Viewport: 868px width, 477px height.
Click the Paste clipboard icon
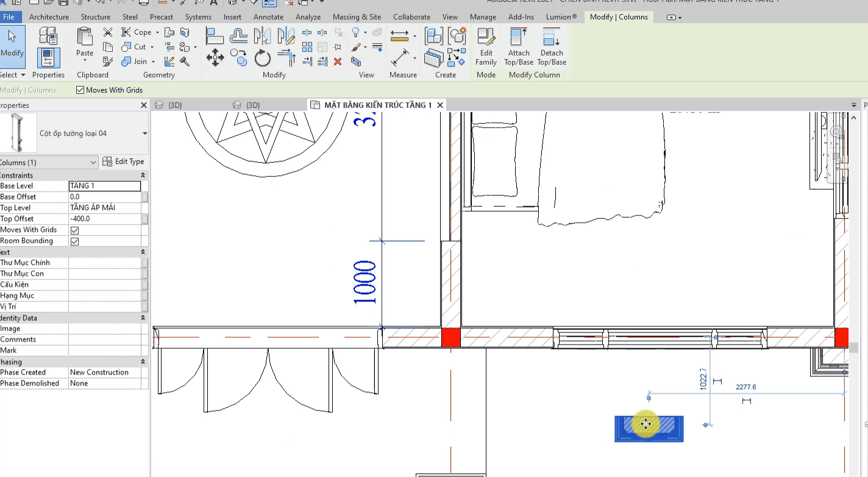tap(85, 43)
